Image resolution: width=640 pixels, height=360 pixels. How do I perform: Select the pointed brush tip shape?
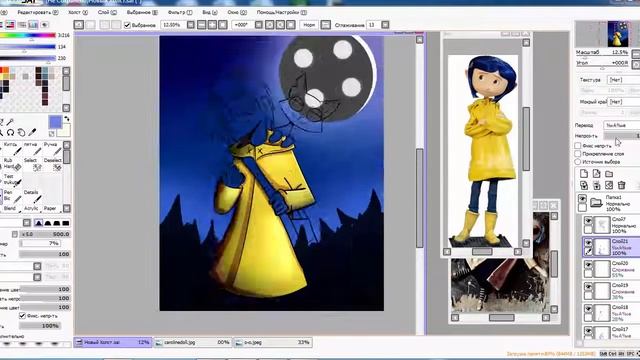point(38,223)
